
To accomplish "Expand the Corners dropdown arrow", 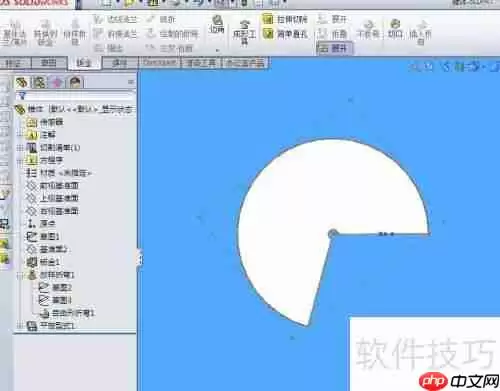I will [217, 50].
